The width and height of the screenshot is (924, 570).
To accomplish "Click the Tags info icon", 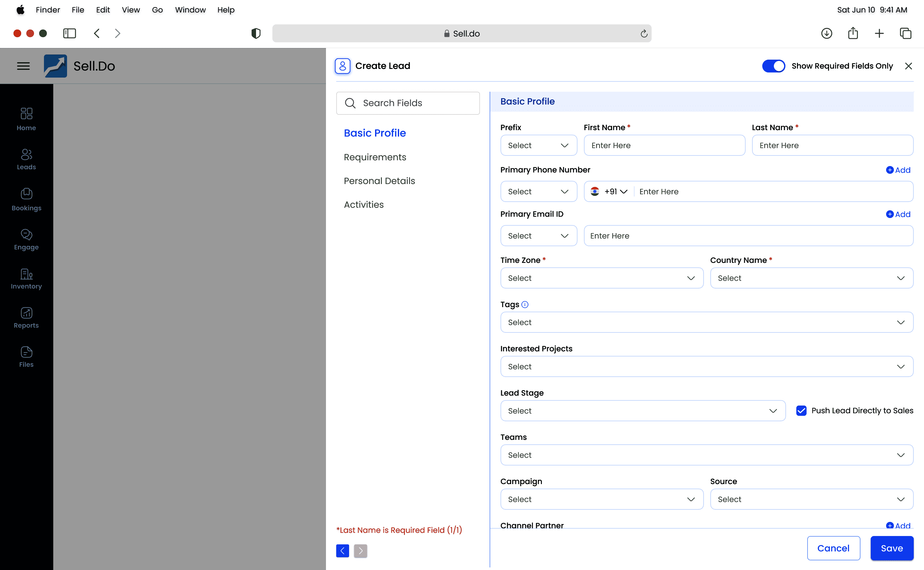I will [525, 304].
